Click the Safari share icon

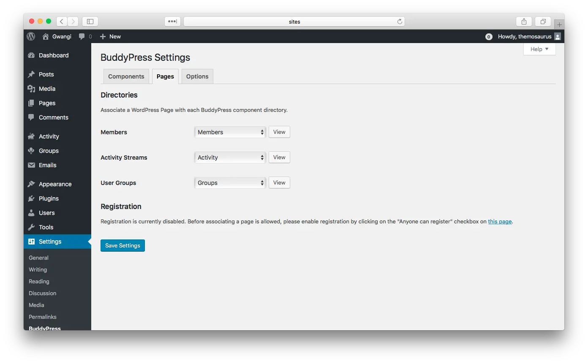(524, 22)
